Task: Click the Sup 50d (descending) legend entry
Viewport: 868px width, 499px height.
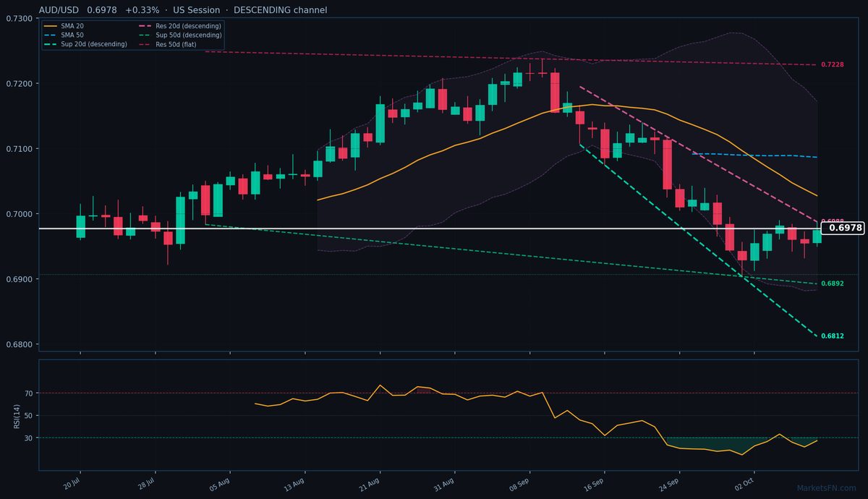Action: [x=180, y=35]
